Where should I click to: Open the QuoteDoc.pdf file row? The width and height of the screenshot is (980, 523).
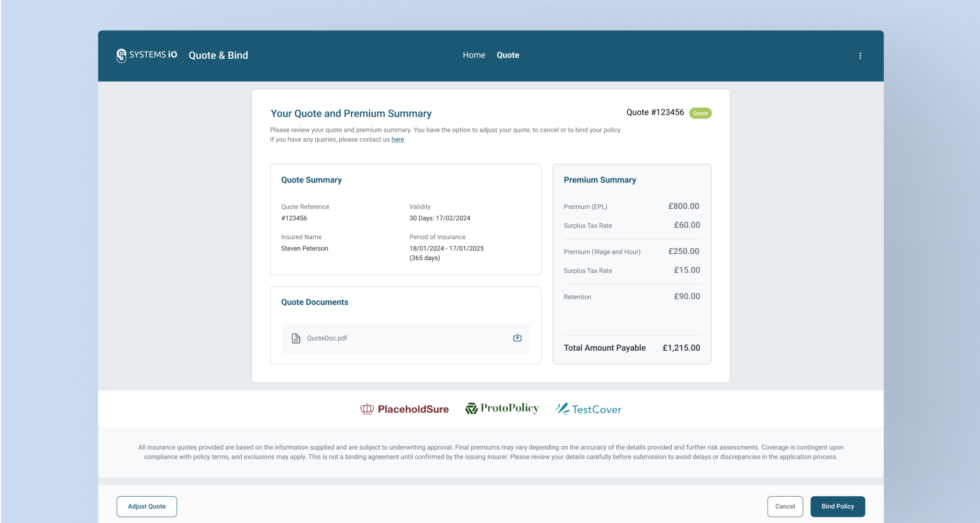[405, 338]
